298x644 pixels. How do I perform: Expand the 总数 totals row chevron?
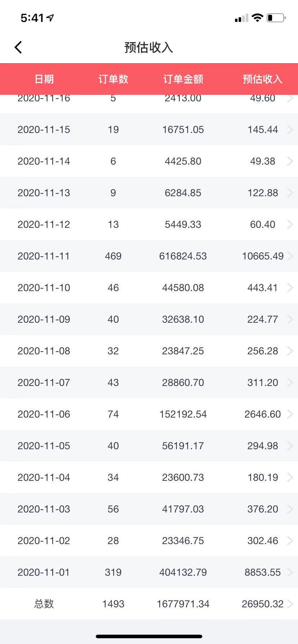290,604
